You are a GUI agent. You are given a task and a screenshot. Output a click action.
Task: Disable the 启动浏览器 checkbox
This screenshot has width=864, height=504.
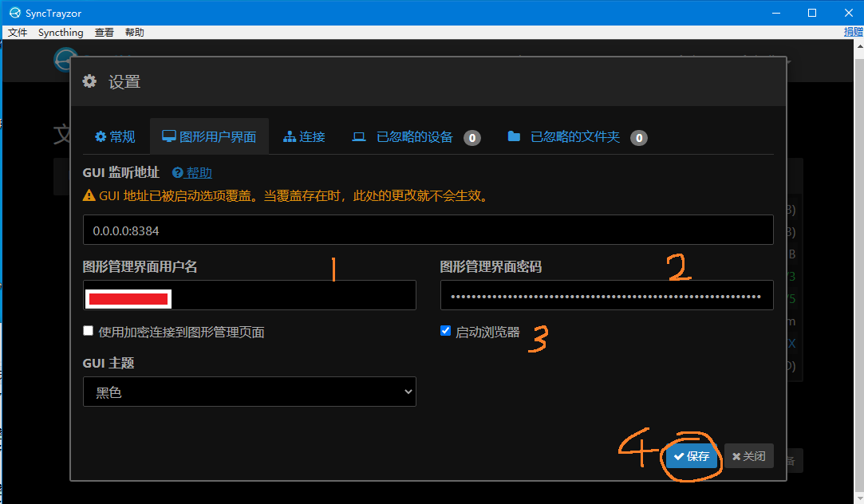pyautogui.click(x=445, y=330)
